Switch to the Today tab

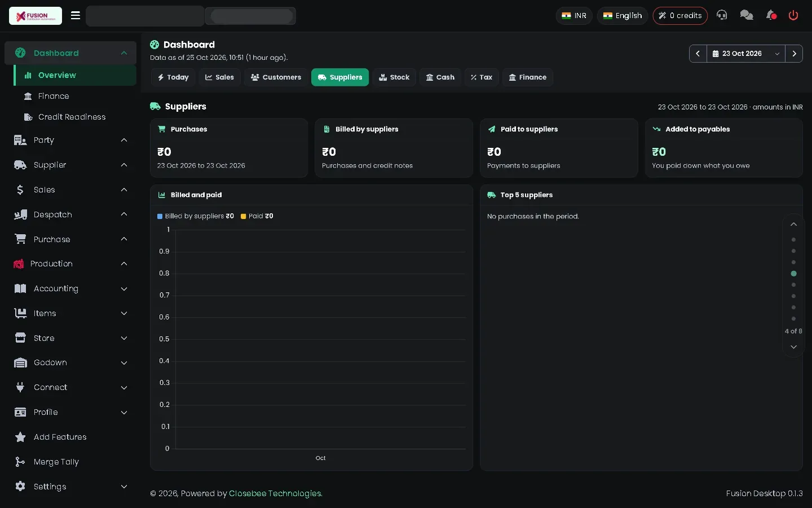173,77
